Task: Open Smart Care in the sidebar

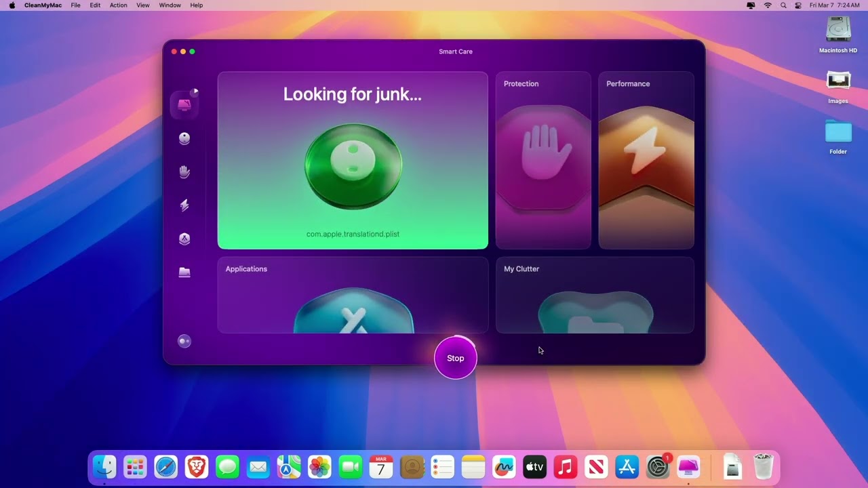Action: [184, 105]
